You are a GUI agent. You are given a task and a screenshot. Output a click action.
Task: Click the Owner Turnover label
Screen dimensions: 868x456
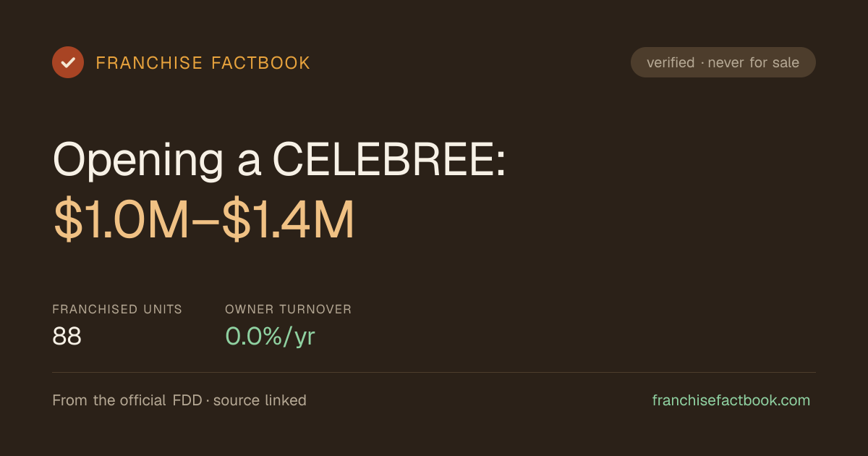[x=289, y=309]
